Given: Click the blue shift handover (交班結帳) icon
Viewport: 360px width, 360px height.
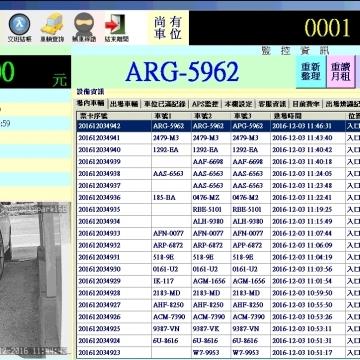Looking at the screenshot, I should coord(19,24).
